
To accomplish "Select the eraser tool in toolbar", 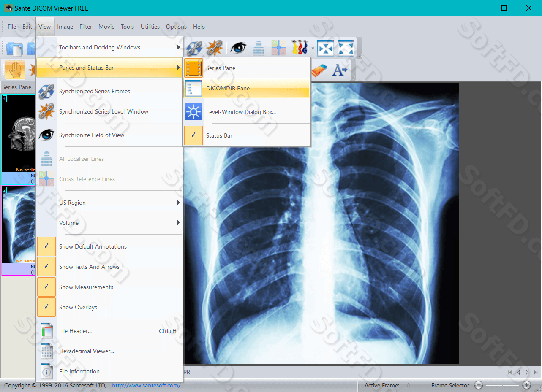I will (319, 70).
